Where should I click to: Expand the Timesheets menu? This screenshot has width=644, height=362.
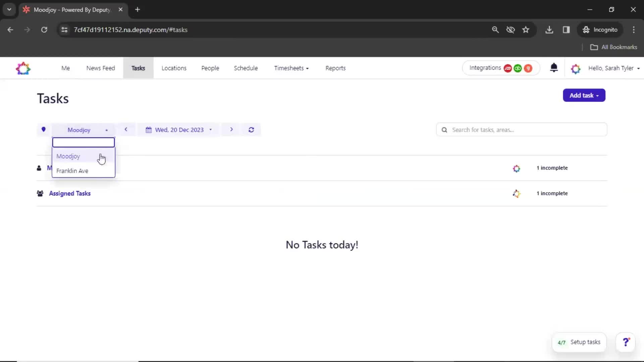point(291,68)
